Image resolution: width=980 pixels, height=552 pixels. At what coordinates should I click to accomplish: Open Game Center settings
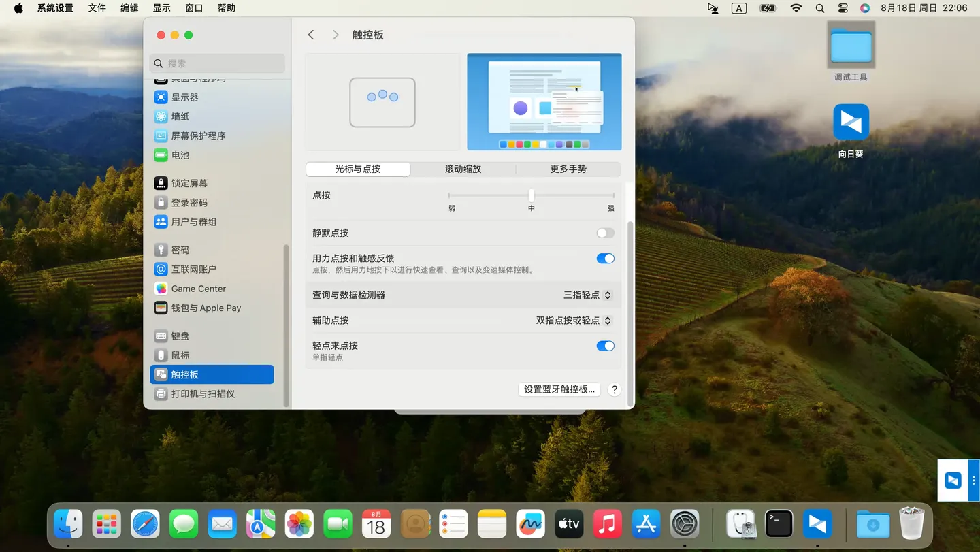[198, 289]
